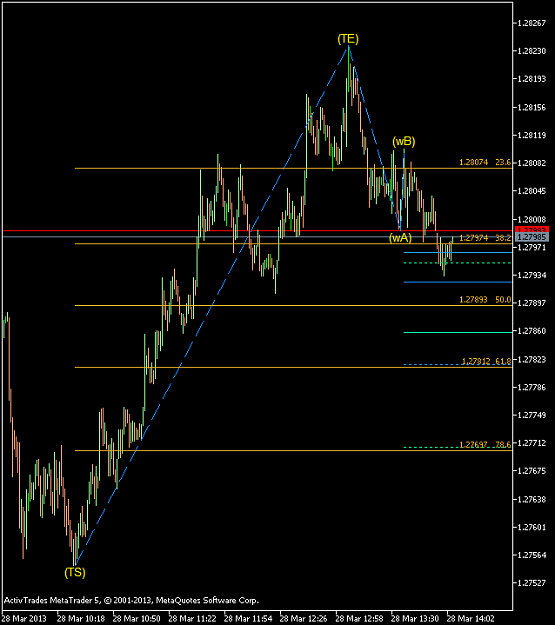This screenshot has width=555, height=625.
Task: Click price scale value 1.28230
Action: coord(531,51)
